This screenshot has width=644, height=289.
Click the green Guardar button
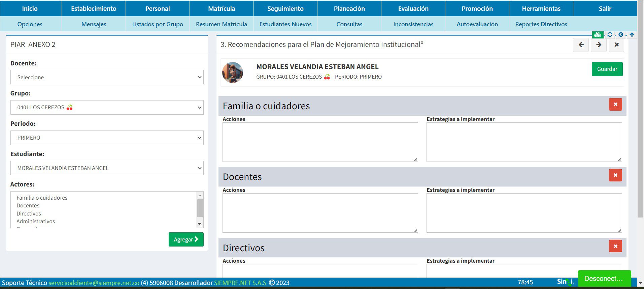[607, 69]
